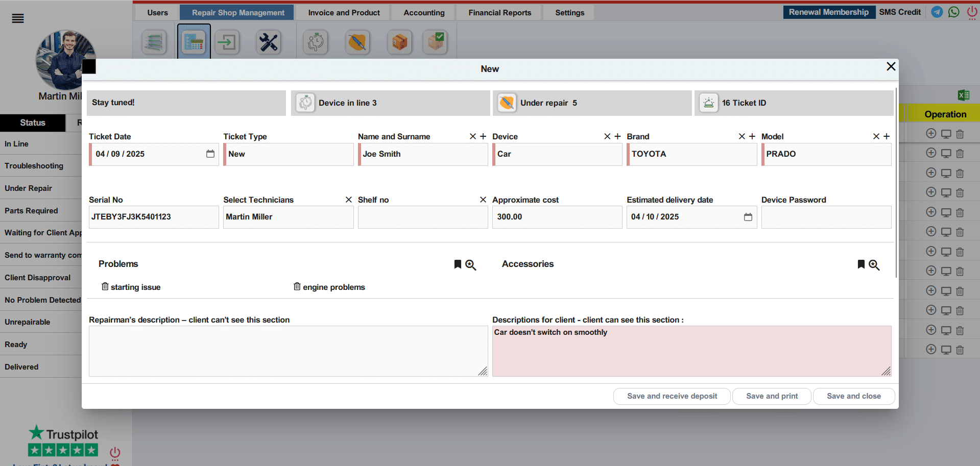Open the WhatsApp icon in top bar

953,12
